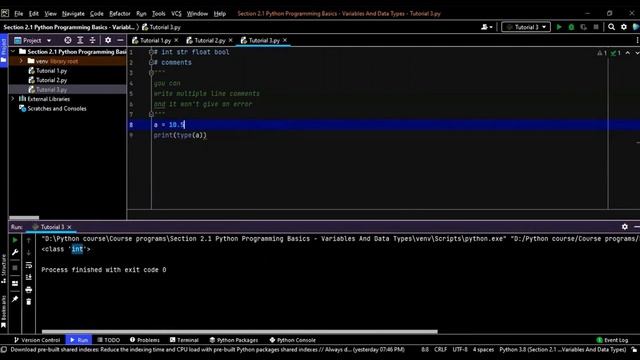
Task: Toggle soft-wrap in Run console
Action: click(x=29, y=265)
